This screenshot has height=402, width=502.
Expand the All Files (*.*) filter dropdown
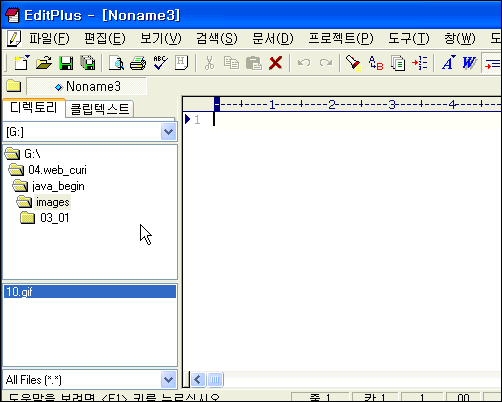168,380
